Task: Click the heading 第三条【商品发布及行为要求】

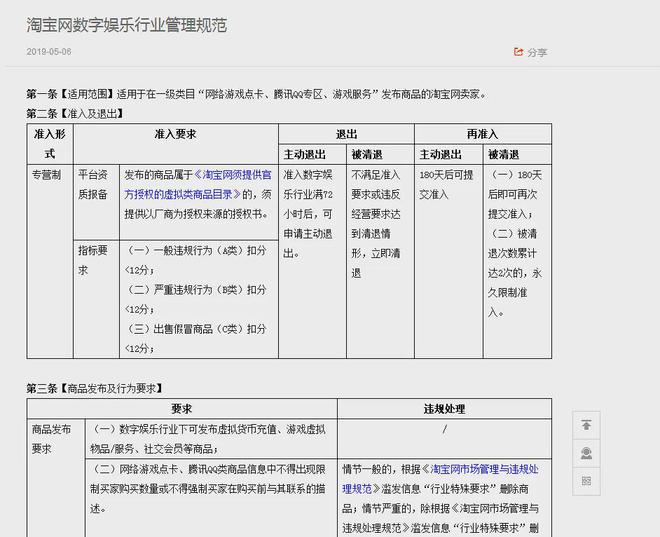Action: (95, 388)
